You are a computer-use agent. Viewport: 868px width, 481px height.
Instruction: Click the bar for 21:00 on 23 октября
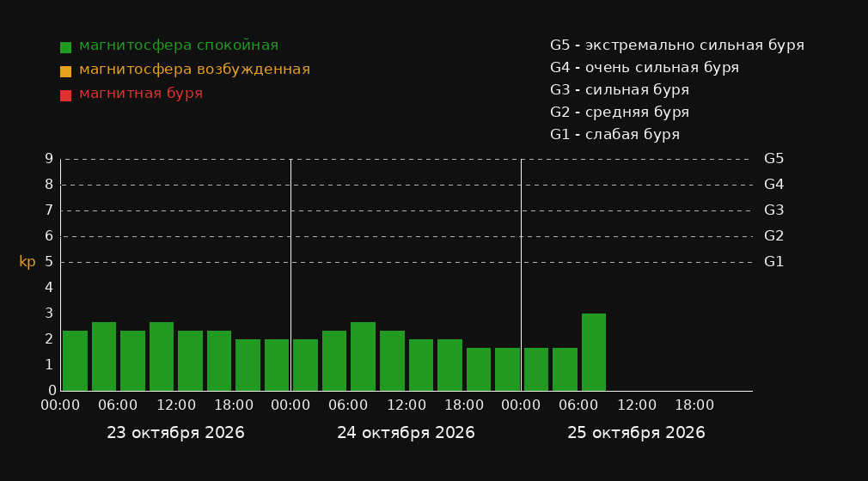pyautogui.click(x=277, y=365)
